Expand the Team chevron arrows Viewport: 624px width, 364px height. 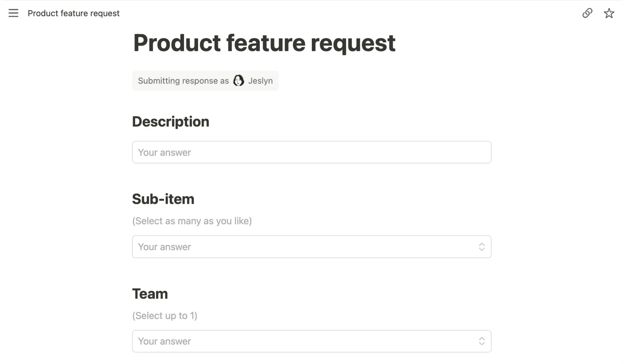pyautogui.click(x=482, y=341)
